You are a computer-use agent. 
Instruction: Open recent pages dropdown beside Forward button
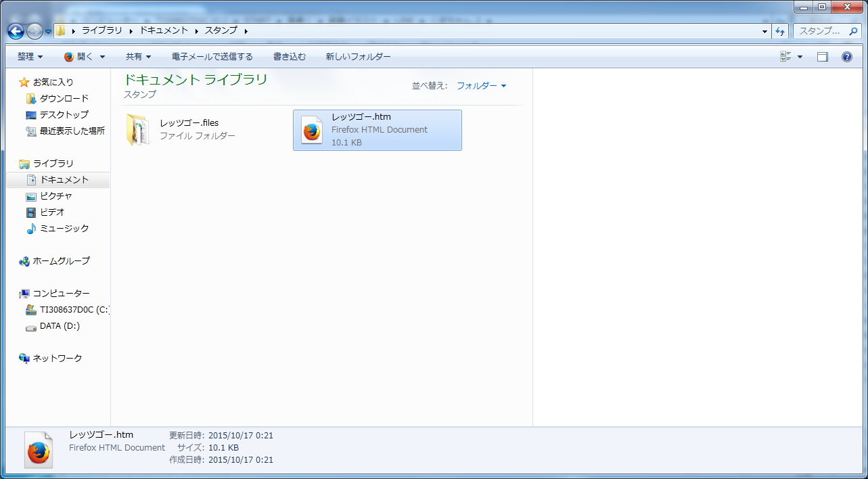click(47, 31)
